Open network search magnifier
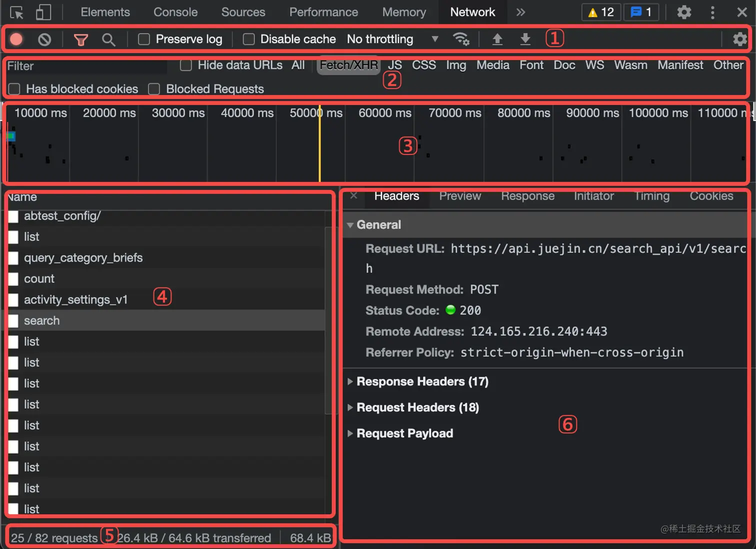This screenshot has height=549, width=756. pyautogui.click(x=108, y=39)
